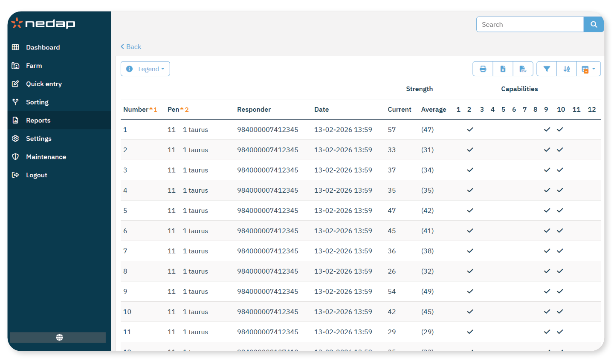
Task: Click the Settings gear icon
Action: (x=15, y=139)
